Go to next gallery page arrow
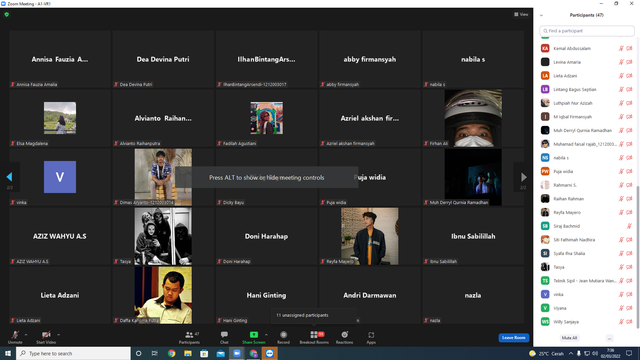 (523, 177)
